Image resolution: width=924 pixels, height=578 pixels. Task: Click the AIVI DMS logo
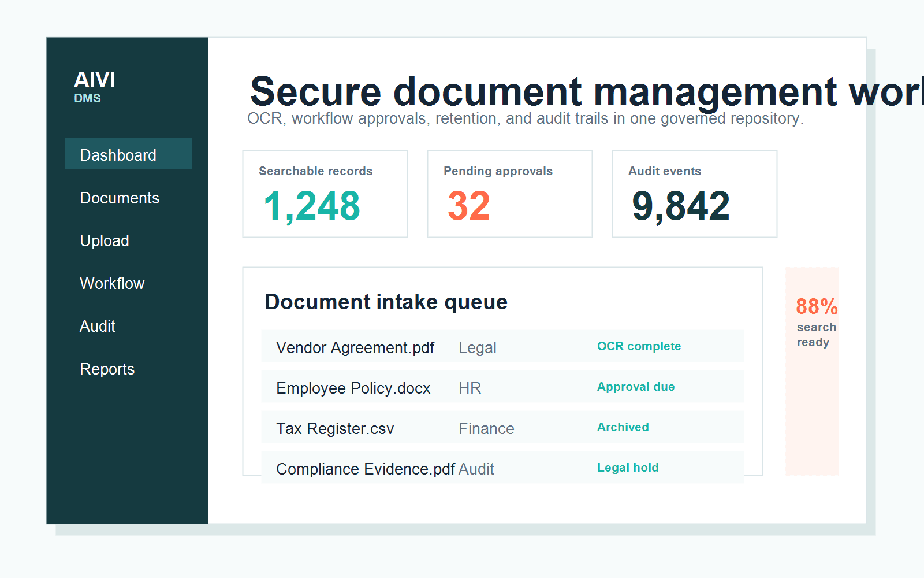tap(95, 87)
